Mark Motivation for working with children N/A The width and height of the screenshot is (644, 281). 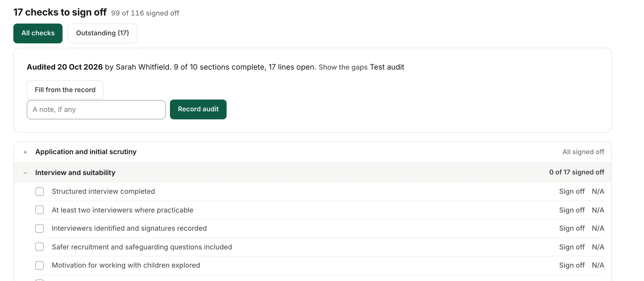pyautogui.click(x=598, y=265)
